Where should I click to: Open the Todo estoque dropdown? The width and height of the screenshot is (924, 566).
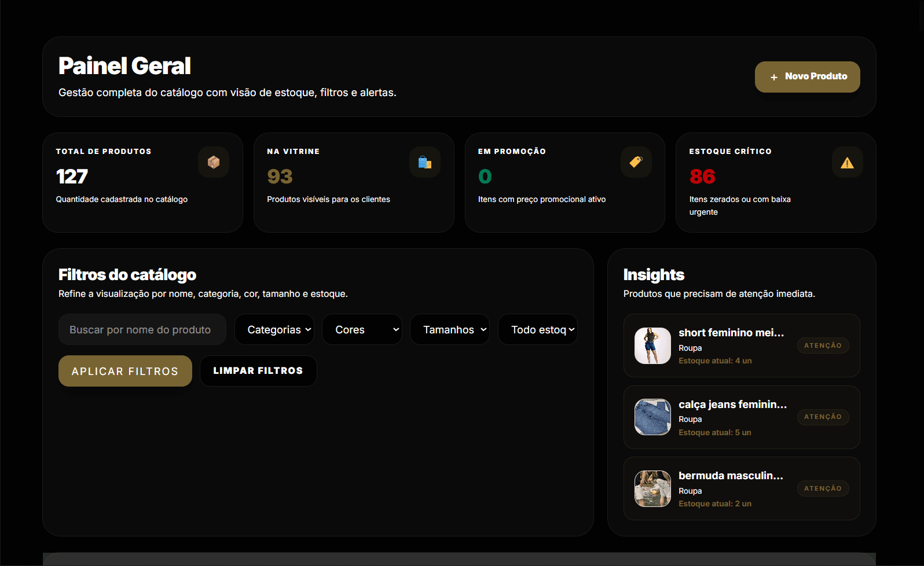point(537,329)
